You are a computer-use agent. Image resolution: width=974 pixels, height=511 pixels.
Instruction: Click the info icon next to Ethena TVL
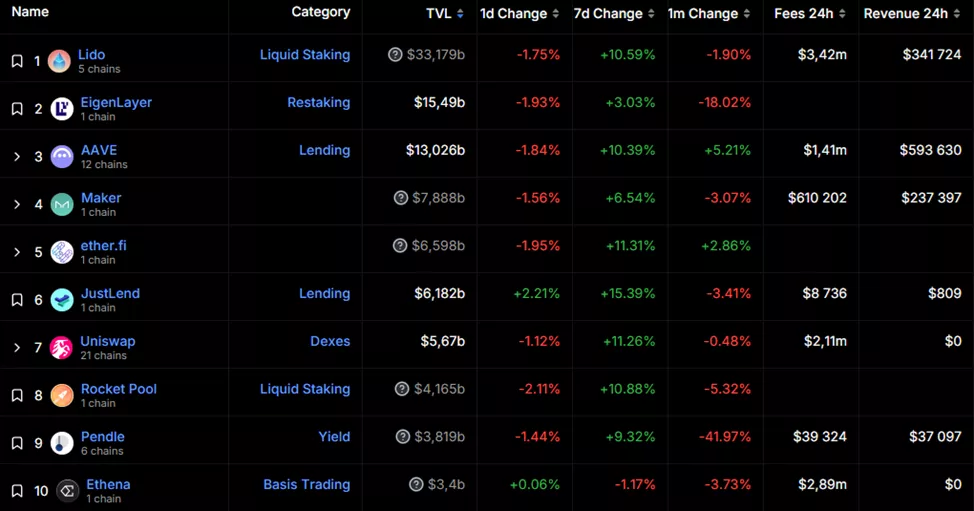tap(416, 485)
